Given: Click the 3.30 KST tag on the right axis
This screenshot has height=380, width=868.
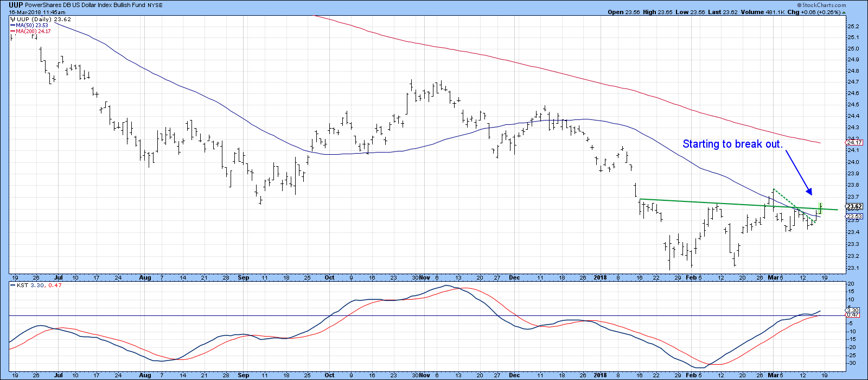Looking at the screenshot, I should click(852, 309).
